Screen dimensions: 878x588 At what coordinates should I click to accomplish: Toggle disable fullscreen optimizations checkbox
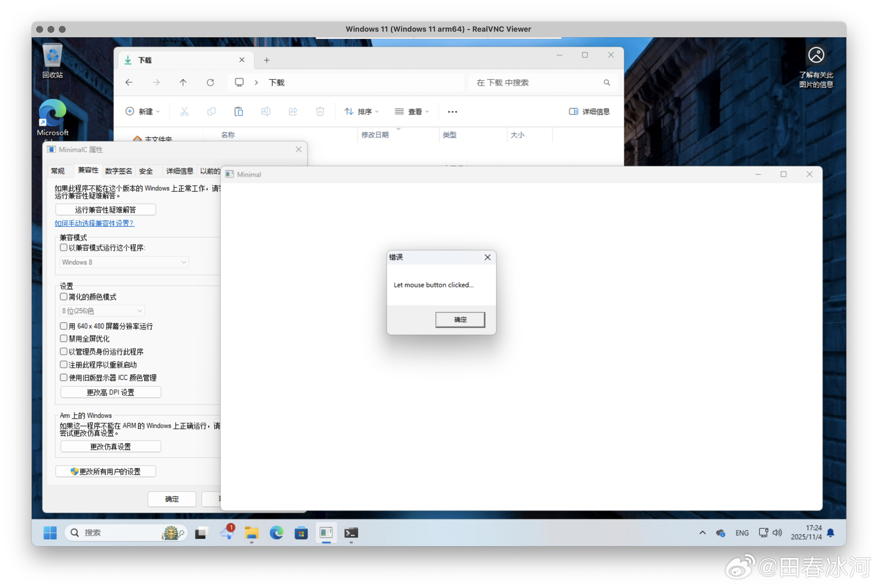(64, 338)
